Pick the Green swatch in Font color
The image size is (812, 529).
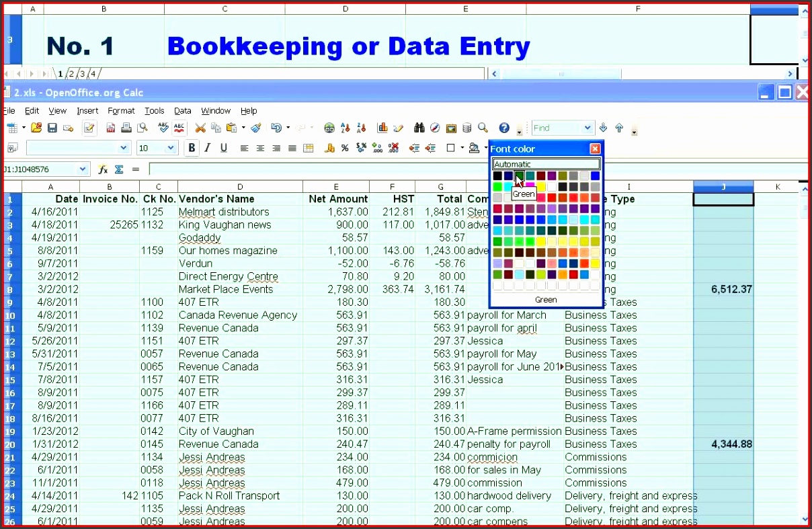click(520, 176)
